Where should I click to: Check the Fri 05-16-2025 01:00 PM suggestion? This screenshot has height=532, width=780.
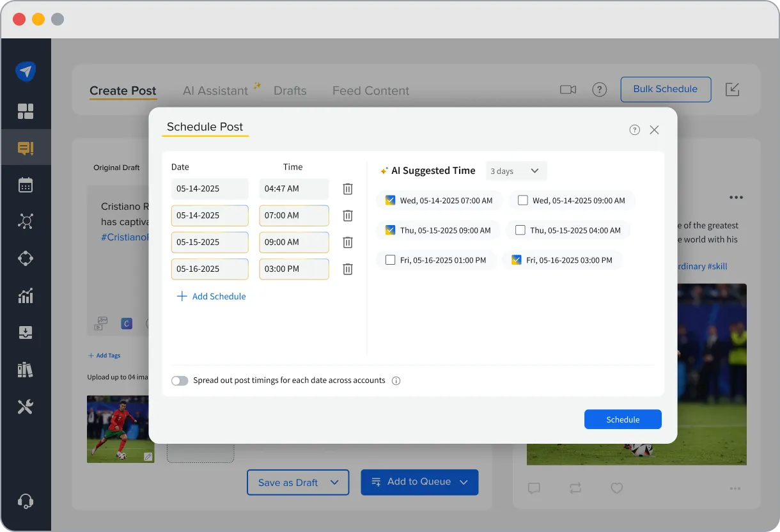pyautogui.click(x=392, y=260)
